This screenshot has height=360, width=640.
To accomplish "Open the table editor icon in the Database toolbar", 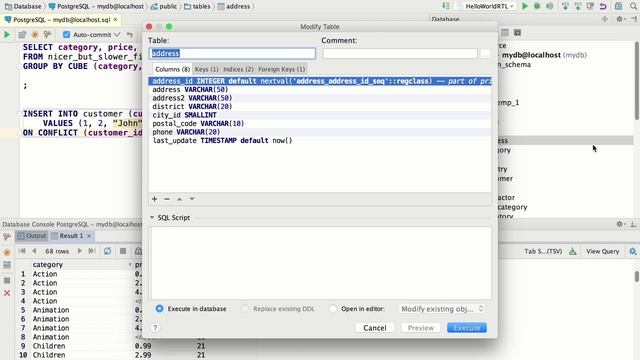I will coord(505,33).
